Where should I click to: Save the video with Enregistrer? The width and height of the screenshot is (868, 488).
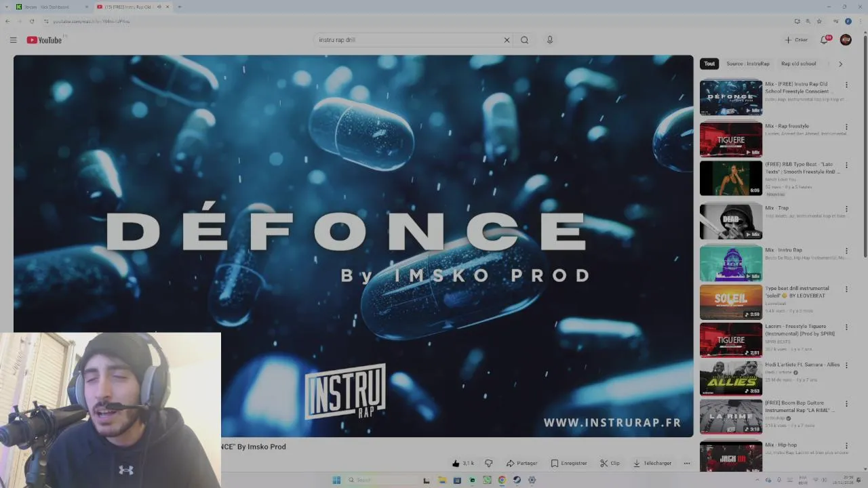[x=569, y=464]
